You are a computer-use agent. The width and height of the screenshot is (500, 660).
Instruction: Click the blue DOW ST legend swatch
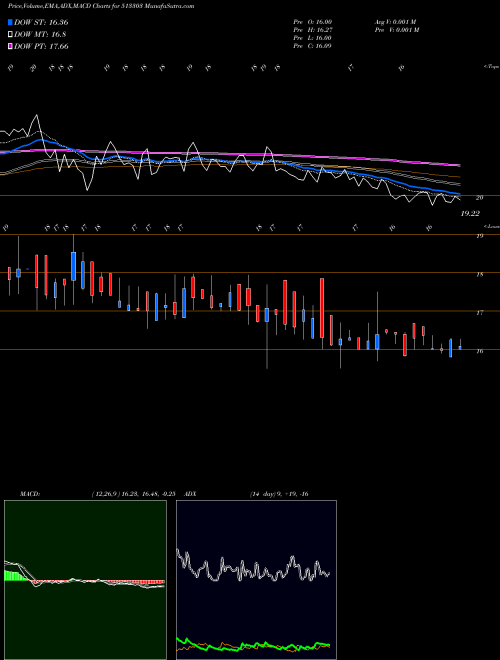click(10, 22)
